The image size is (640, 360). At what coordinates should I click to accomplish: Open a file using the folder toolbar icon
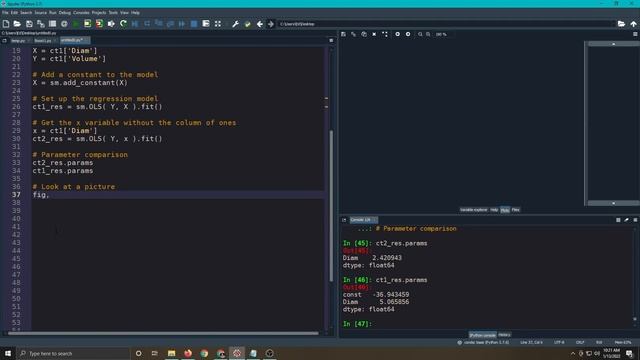pyautogui.click(x=17, y=24)
